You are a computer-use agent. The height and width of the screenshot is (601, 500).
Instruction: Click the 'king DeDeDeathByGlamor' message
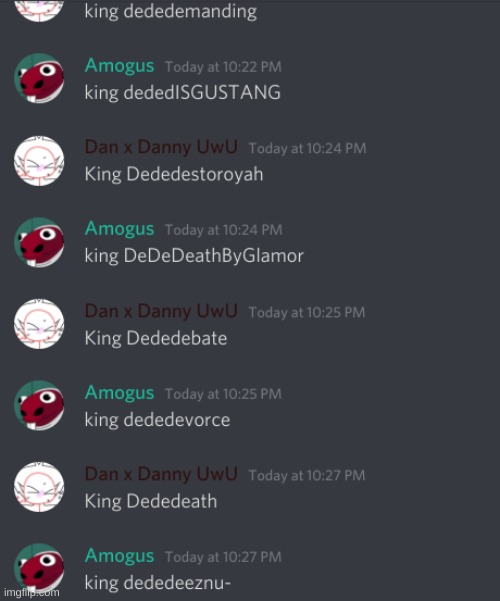point(194,256)
